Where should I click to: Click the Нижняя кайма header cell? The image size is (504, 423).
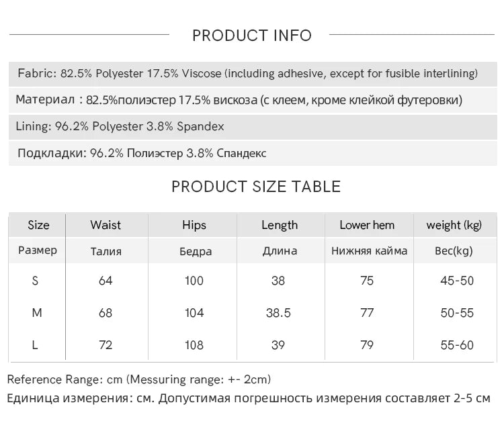370,250
